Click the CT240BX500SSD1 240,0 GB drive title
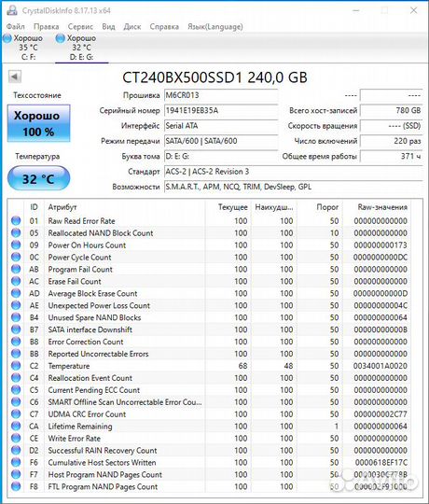Viewport: 429px width, 504px height. (x=214, y=77)
